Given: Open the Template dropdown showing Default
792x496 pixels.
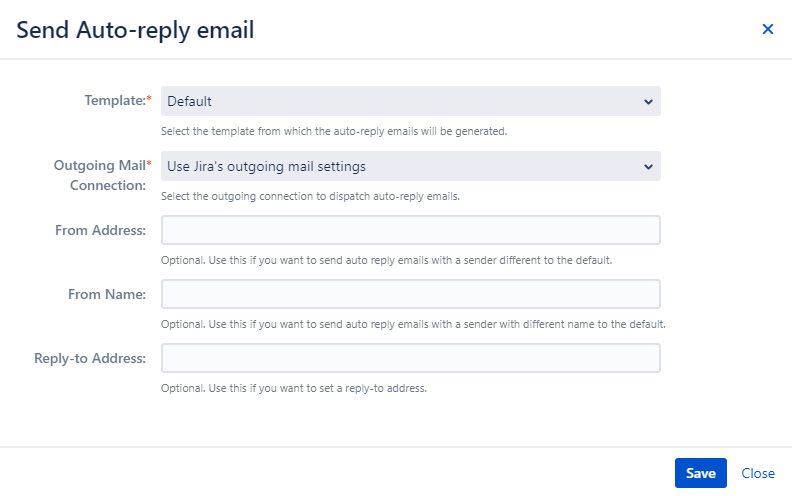Looking at the screenshot, I should (x=410, y=101).
